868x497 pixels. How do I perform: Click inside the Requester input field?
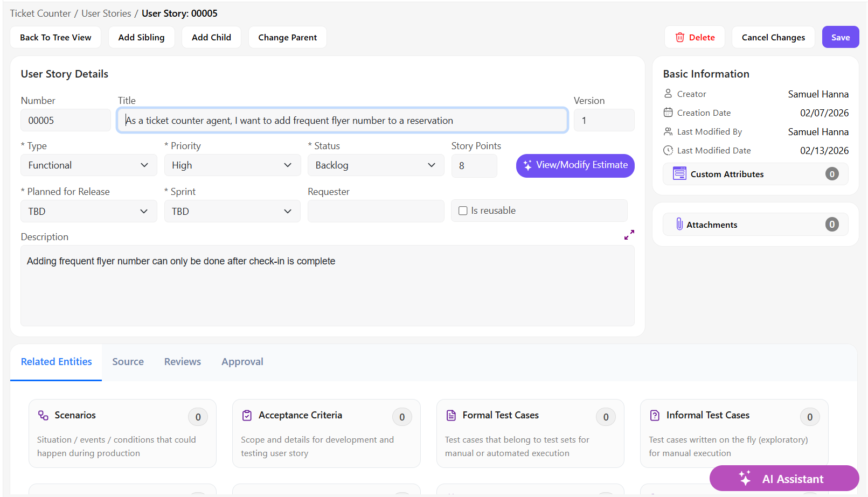[376, 211]
